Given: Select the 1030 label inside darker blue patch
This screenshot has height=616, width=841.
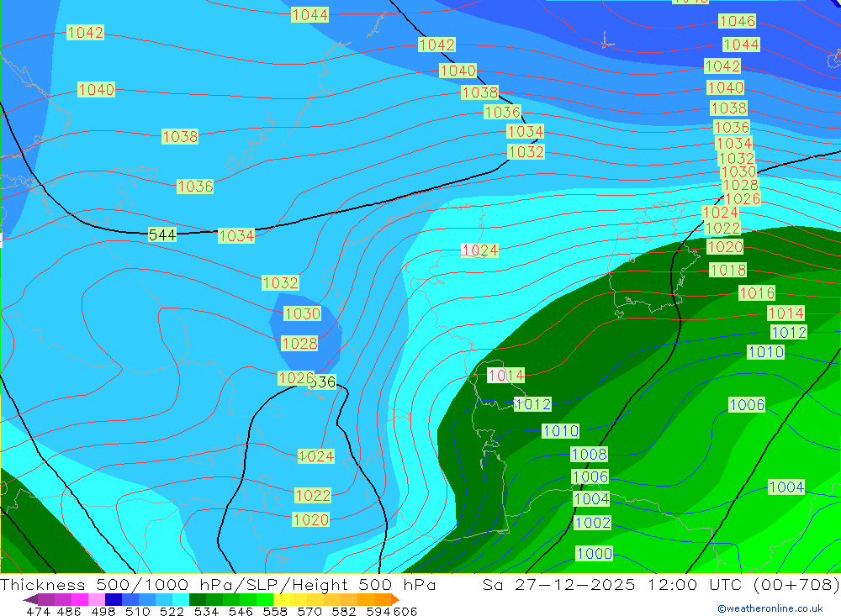Looking at the screenshot, I should click(x=303, y=313).
